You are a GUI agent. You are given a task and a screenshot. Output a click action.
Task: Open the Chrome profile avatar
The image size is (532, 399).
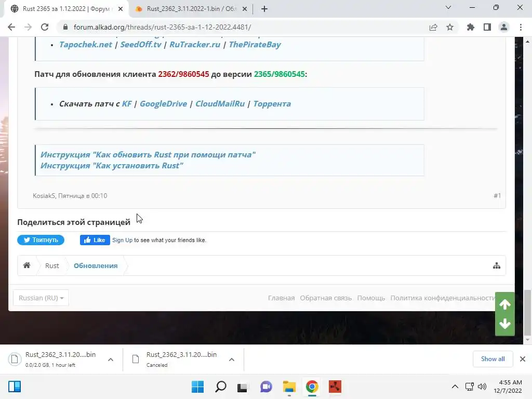504,27
